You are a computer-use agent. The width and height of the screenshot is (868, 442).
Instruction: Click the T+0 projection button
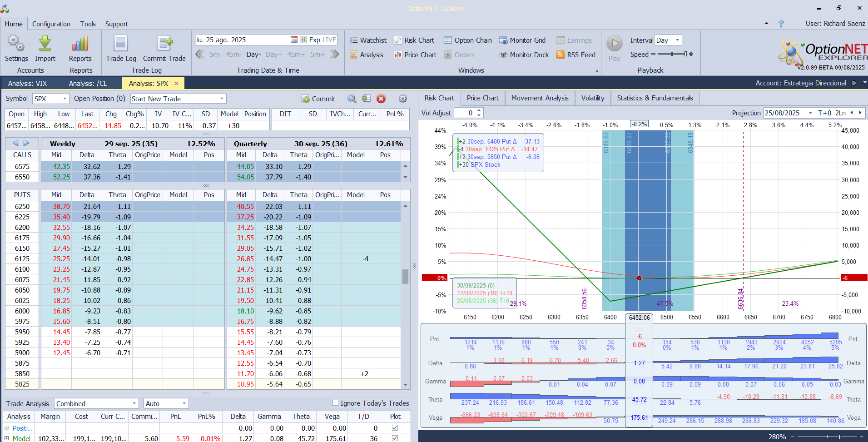(824, 113)
